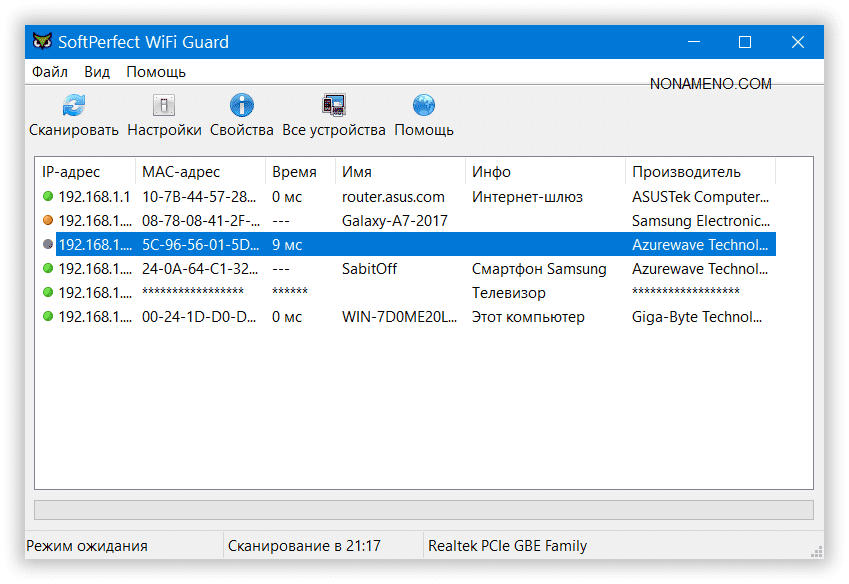Image resolution: width=849 pixels, height=584 pixels.
Task: Click the Производитель column header
Action: 700,172
